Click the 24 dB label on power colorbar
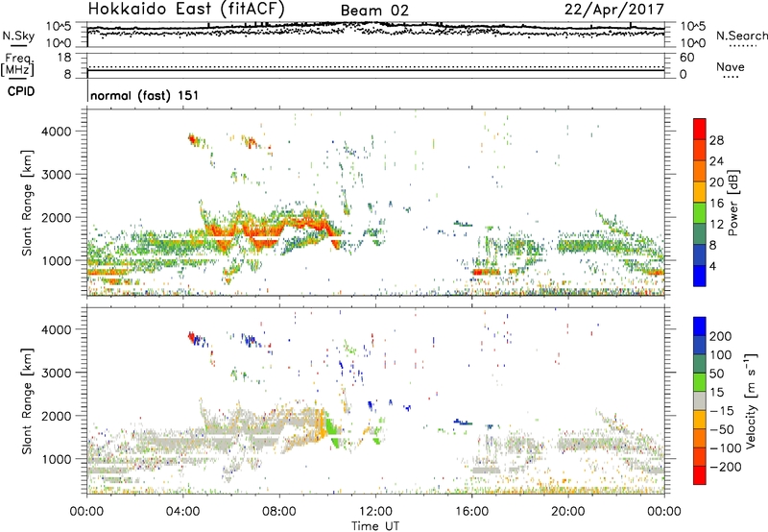768x532 pixels. point(716,161)
